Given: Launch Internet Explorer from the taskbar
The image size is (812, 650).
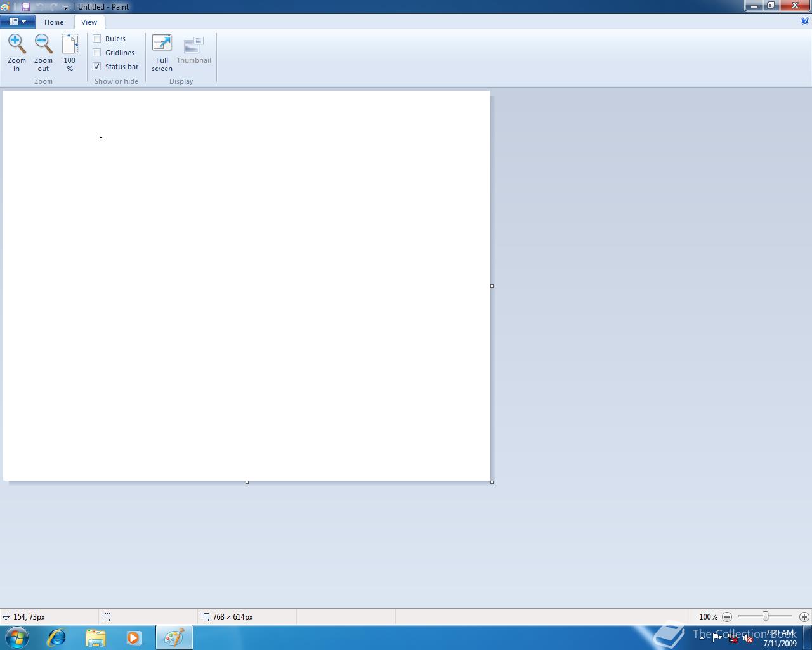Looking at the screenshot, I should pos(56,637).
